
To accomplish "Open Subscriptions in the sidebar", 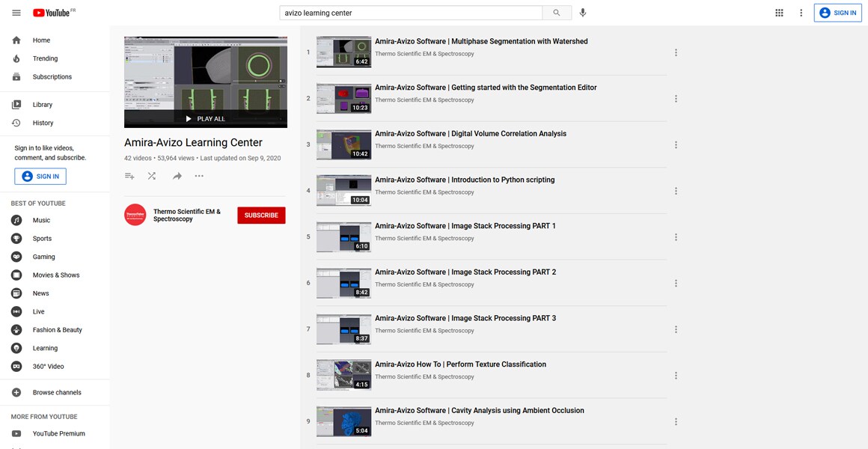I will [52, 77].
